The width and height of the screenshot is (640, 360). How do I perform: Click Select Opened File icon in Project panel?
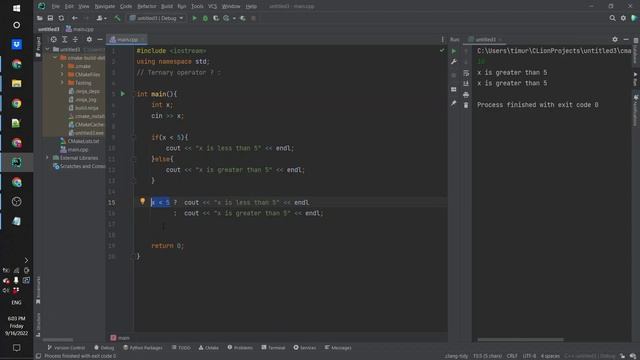click(53, 39)
